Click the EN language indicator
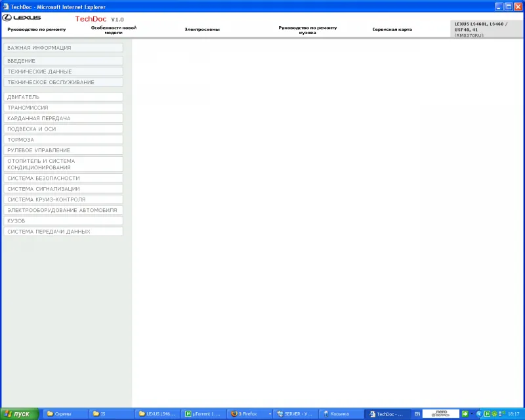The image size is (525, 420). click(417, 414)
